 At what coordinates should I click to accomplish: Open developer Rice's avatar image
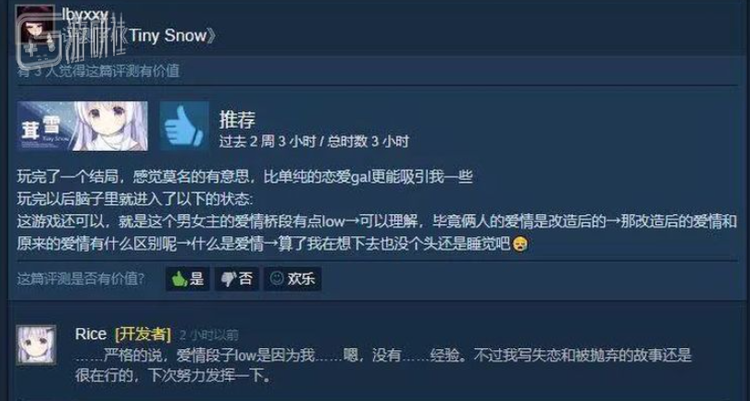click(x=36, y=345)
